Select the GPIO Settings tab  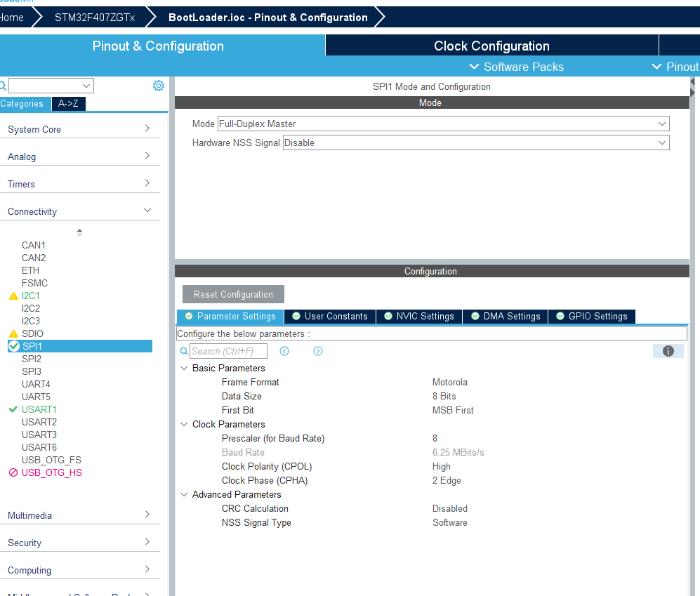591,317
